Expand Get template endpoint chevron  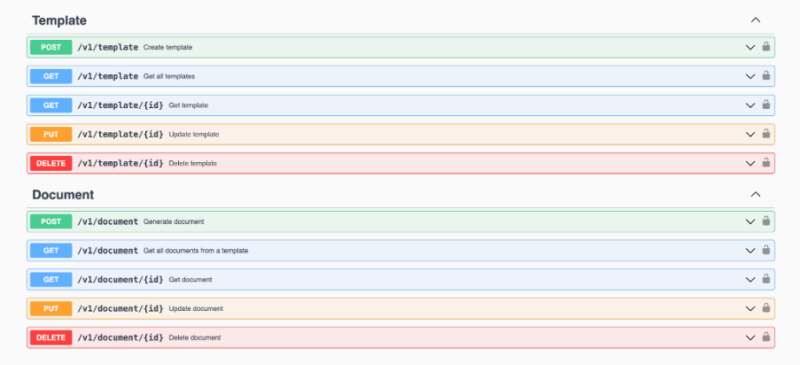(750, 106)
